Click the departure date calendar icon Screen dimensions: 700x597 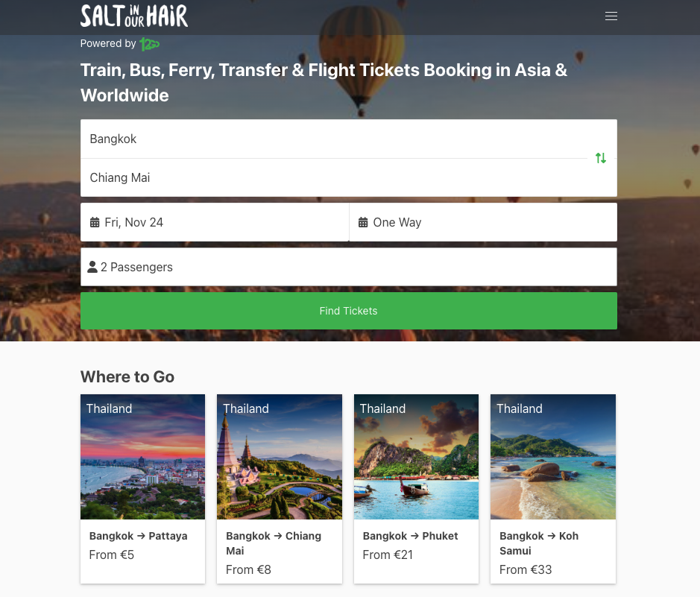coord(95,222)
